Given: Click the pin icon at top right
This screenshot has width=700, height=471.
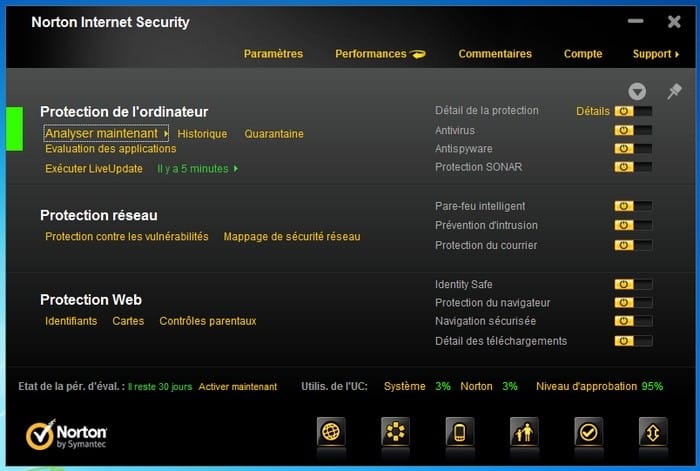Looking at the screenshot, I should coord(674,92).
